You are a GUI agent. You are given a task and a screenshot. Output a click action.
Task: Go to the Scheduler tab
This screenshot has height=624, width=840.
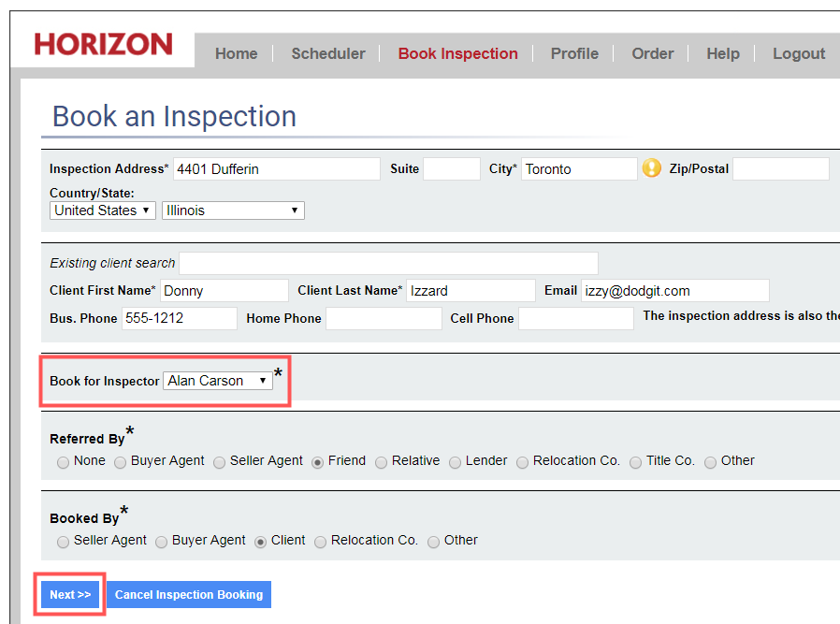pyautogui.click(x=327, y=53)
